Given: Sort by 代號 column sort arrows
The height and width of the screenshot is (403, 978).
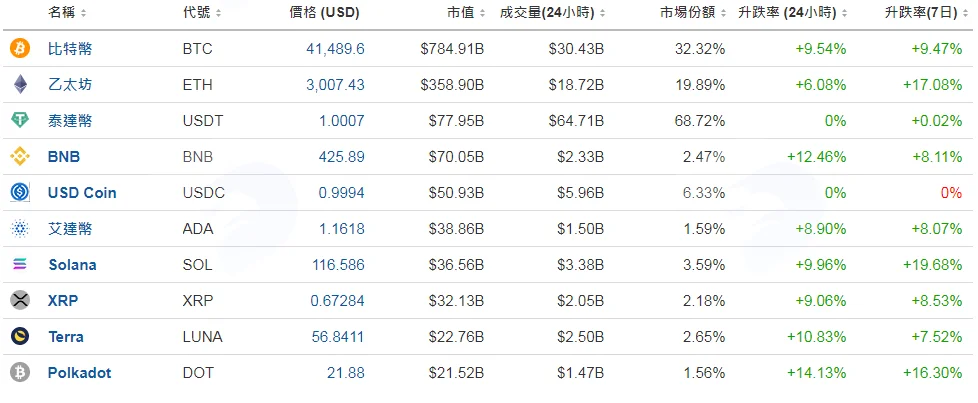Looking at the screenshot, I should 218,13.
